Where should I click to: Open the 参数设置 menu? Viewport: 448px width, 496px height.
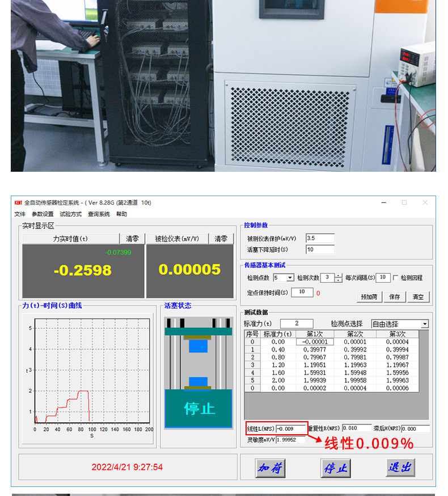pyautogui.click(x=43, y=214)
